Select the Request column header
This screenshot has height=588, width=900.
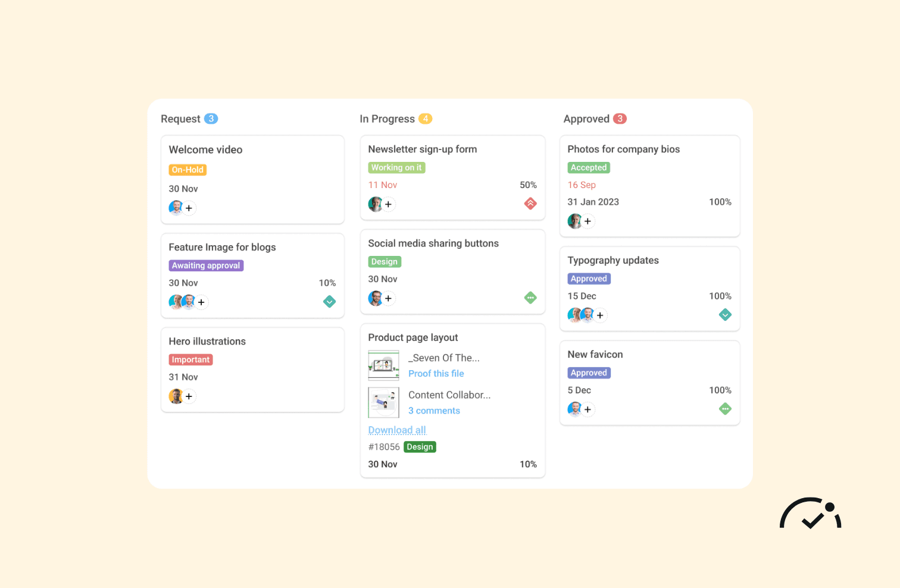[180, 119]
